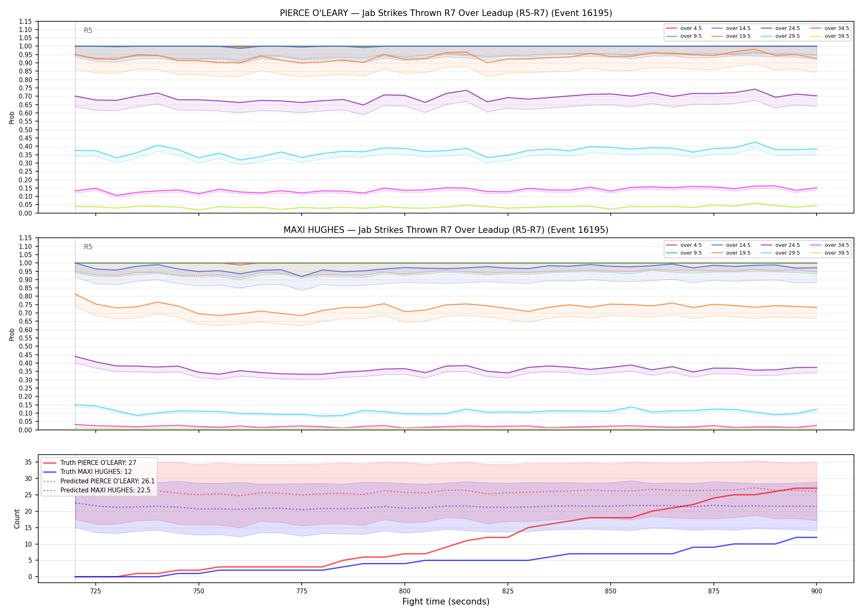Click the R5 round marker in Hughes chart
The image size is (863, 616).
click(88, 247)
